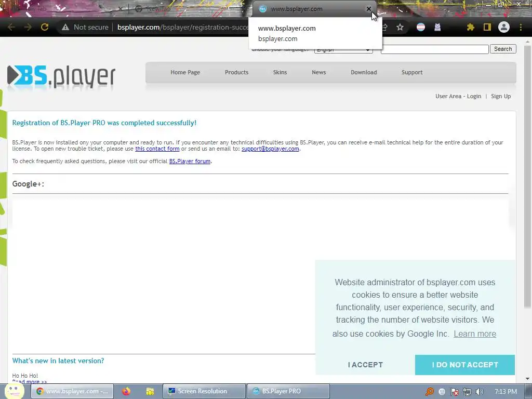The height and width of the screenshot is (399, 532).
Task: Click the page address bar URL
Action: [182, 27]
